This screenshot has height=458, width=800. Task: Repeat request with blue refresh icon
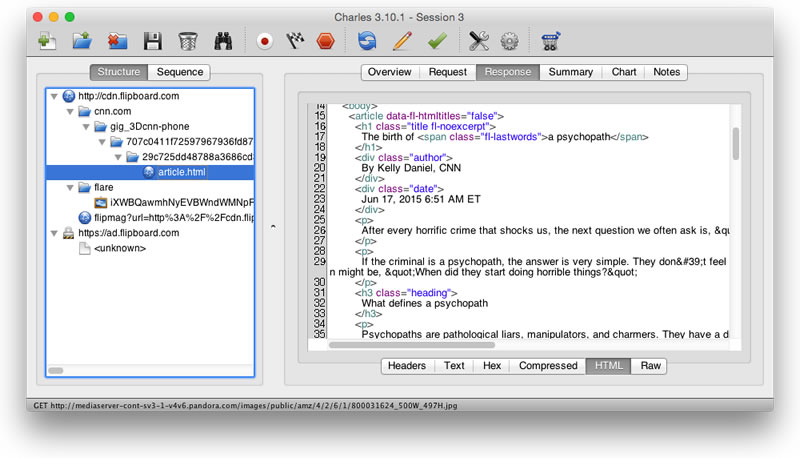tap(367, 41)
